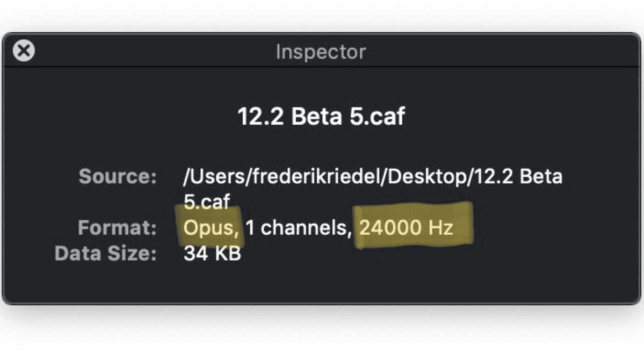Click "frederikriedel" in the source path
The height and width of the screenshot is (352, 644).
pos(299,176)
